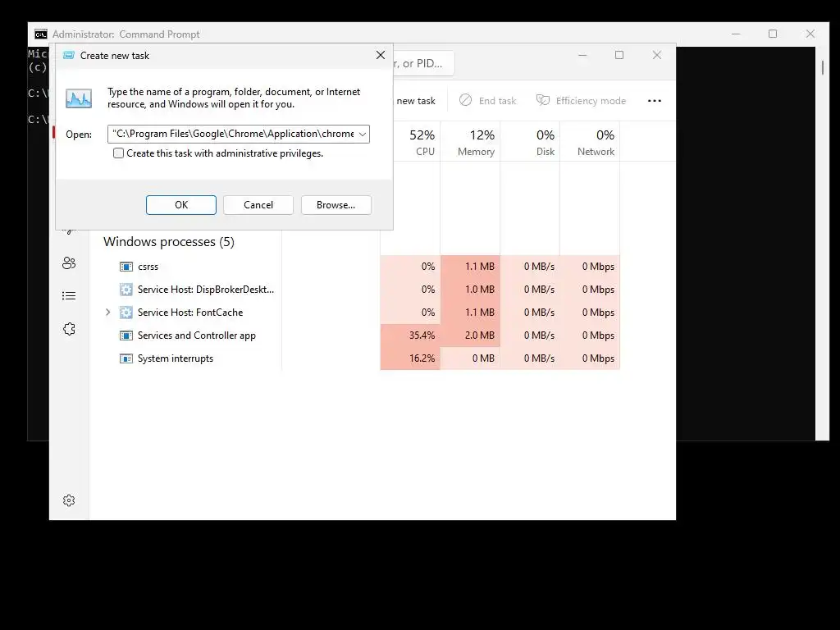This screenshot has width=840, height=630.
Task: Open the three-dots more options menu
Action: tap(654, 101)
